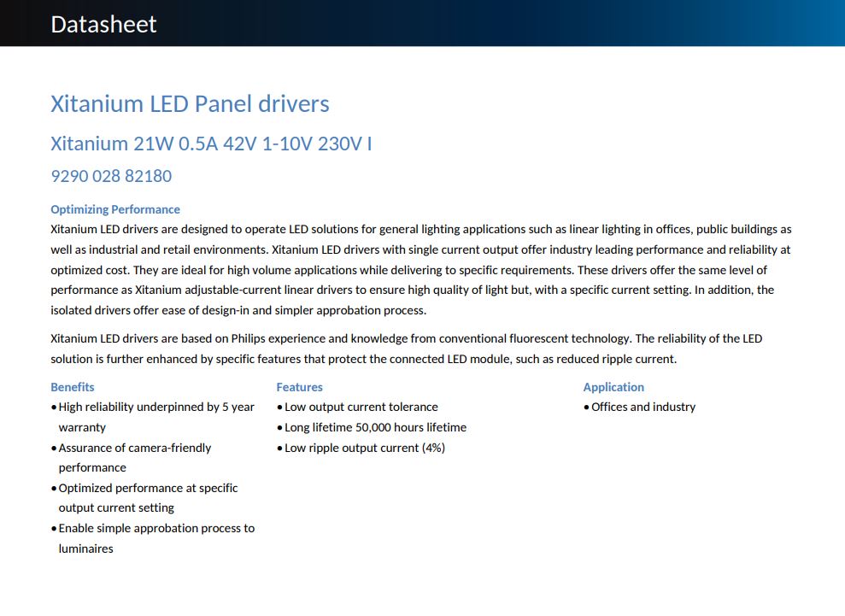The width and height of the screenshot is (845, 616).
Task: Click the 5 year warranty bullet
Action: [152, 417]
